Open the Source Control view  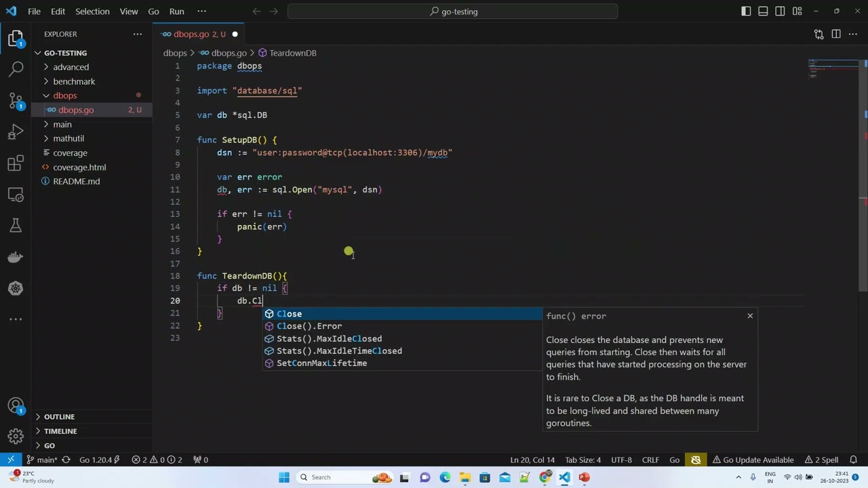tap(16, 100)
